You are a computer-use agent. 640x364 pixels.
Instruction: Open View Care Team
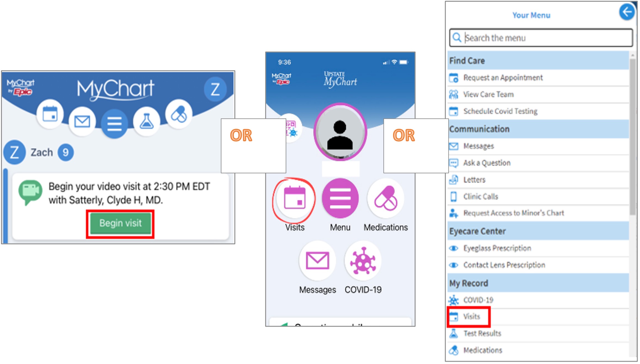coord(538,95)
